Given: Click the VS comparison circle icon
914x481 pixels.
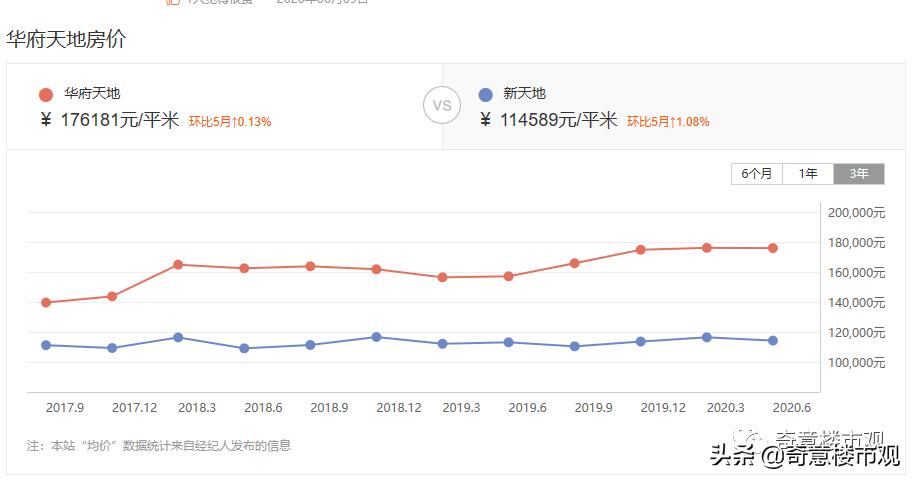Looking at the screenshot, I should point(442,105).
